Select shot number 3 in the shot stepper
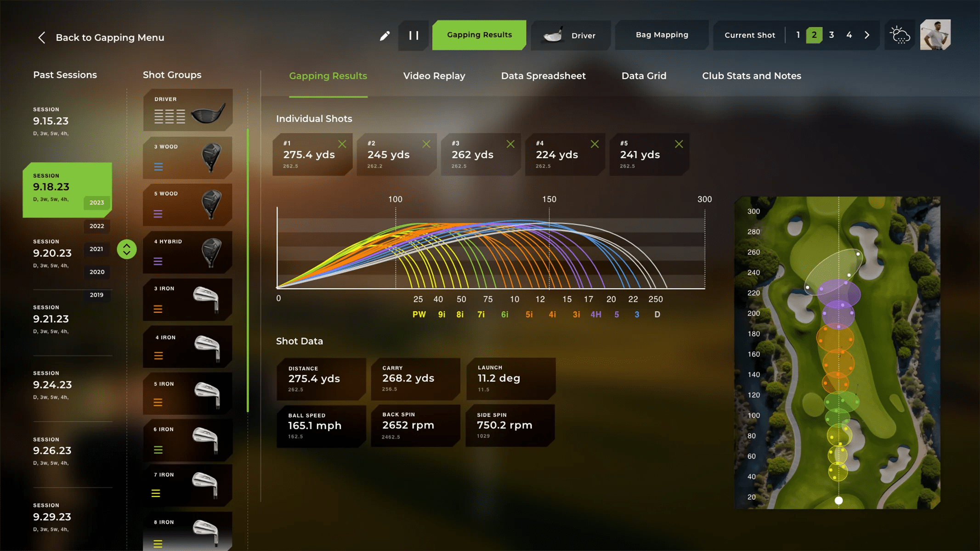Image resolution: width=980 pixels, height=551 pixels. pyautogui.click(x=832, y=34)
